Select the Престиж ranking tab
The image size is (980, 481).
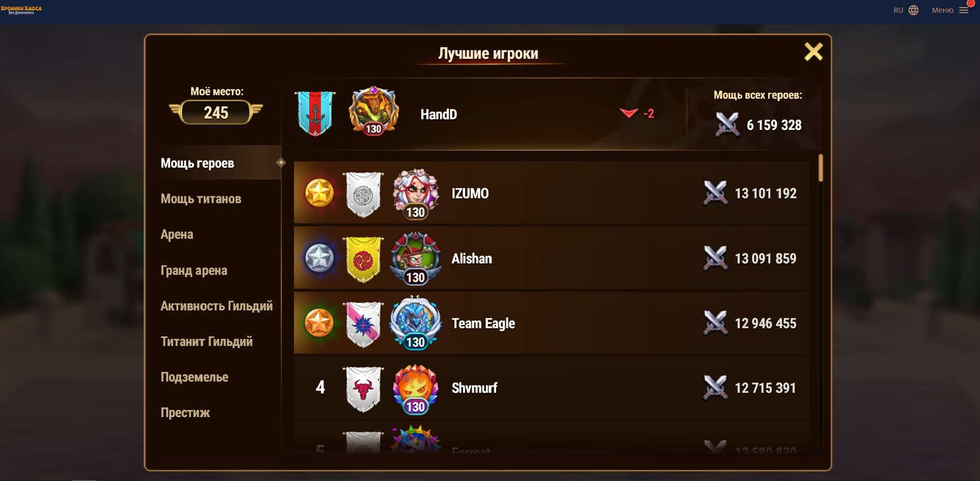(x=185, y=413)
